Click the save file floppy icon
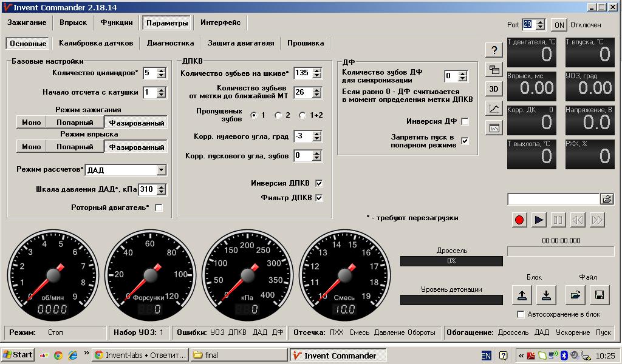The width and height of the screenshot is (622, 364). tap(600, 295)
